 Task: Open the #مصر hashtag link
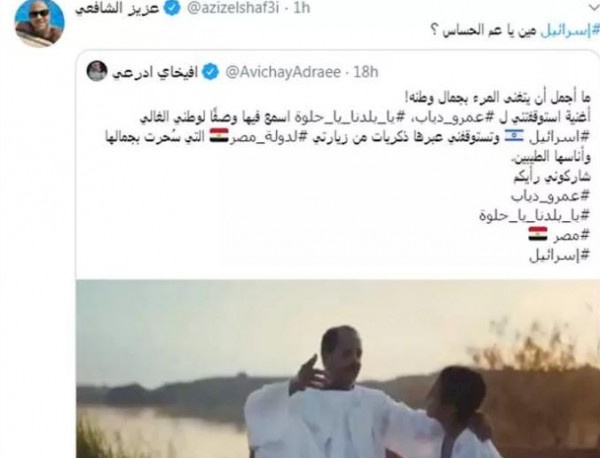571,236
